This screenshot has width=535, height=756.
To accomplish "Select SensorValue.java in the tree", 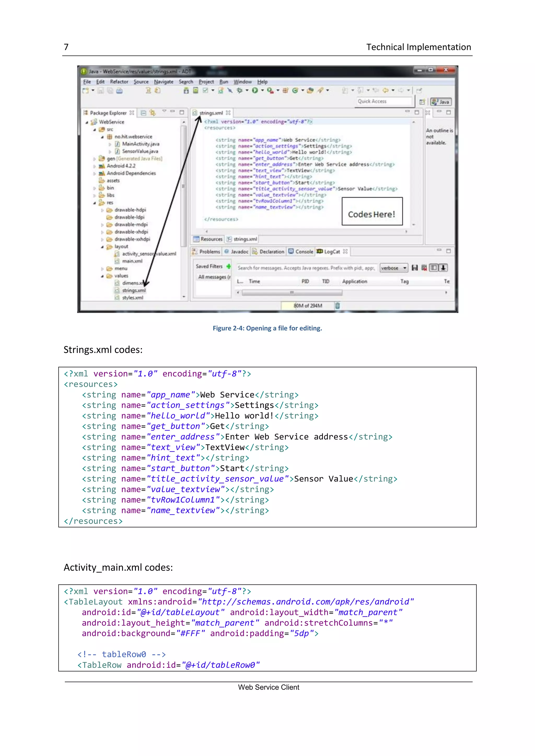I will [x=140, y=151].
